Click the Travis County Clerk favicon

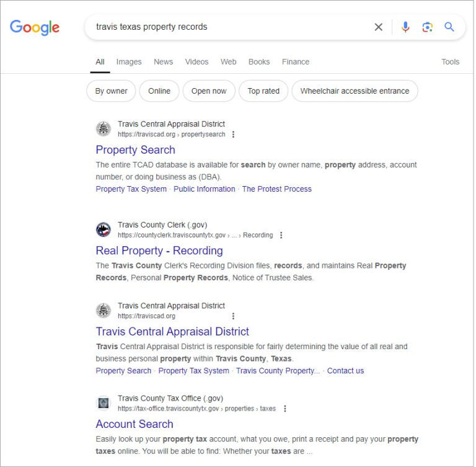[x=104, y=230]
